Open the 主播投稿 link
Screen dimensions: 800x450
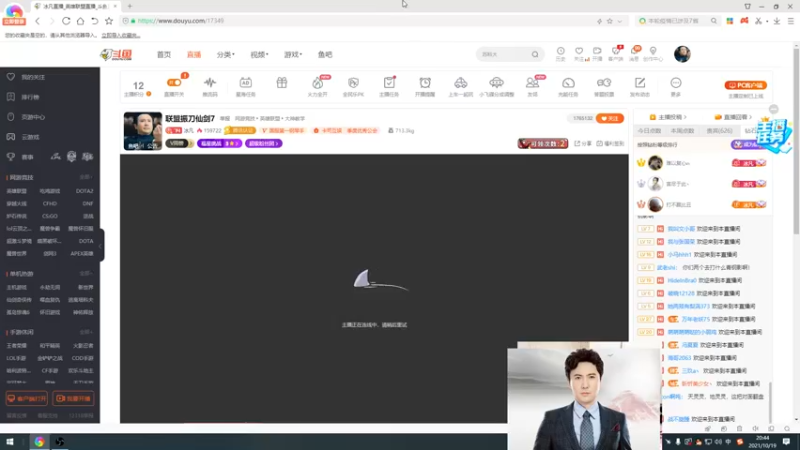pyautogui.click(x=668, y=117)
